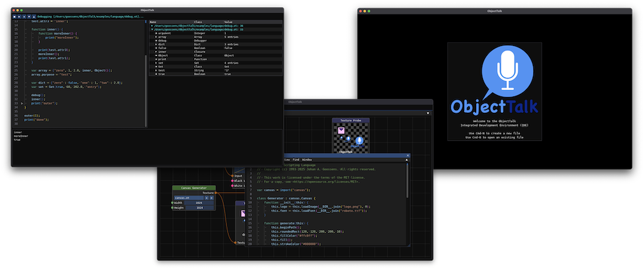Click the 'debug();' code line

38,95
